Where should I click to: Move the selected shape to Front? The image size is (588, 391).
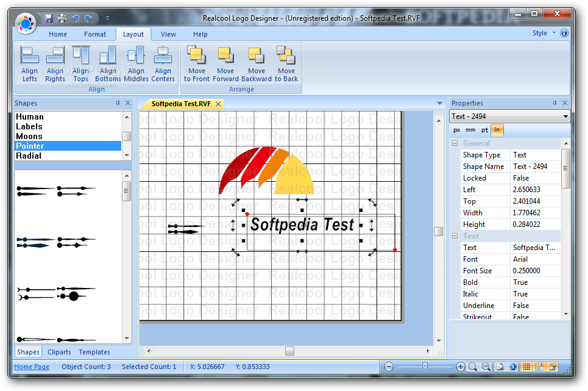(196, 64)
